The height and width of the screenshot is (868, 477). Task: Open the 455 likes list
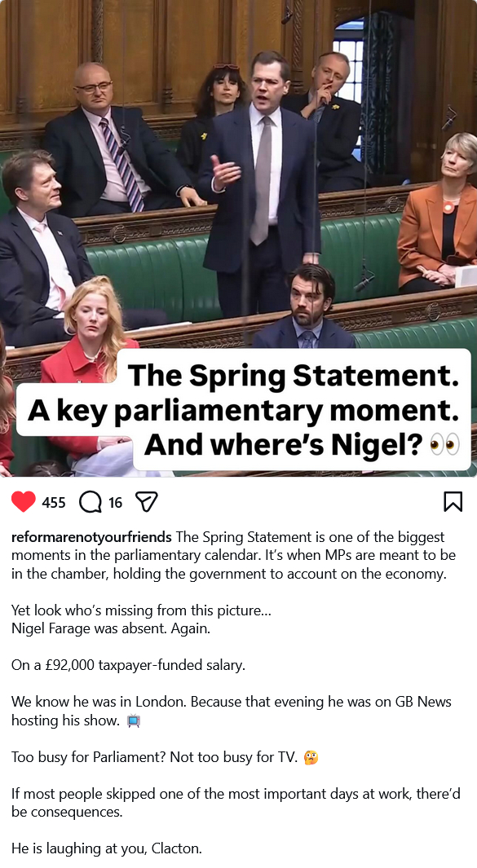click(54, 503)
